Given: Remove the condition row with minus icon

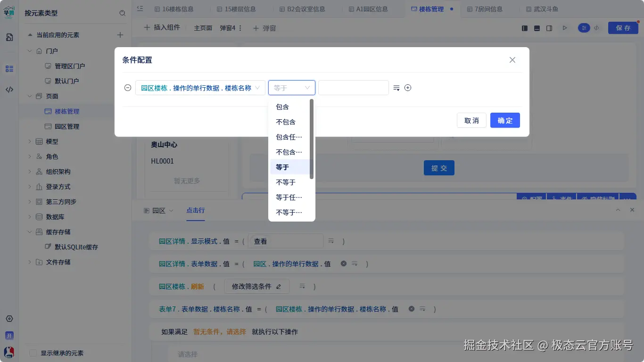Looking at the screenshot, I should pos(128,88).
